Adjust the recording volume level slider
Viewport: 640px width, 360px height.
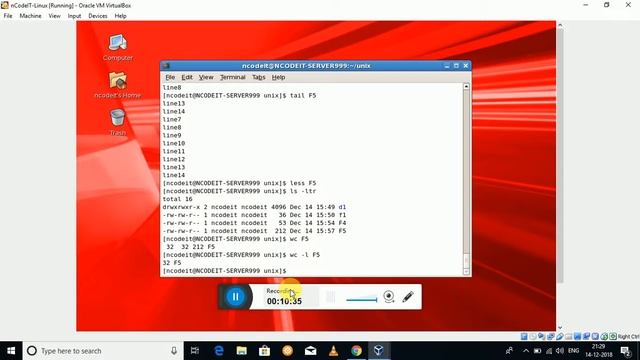click(x=362, y=300)
